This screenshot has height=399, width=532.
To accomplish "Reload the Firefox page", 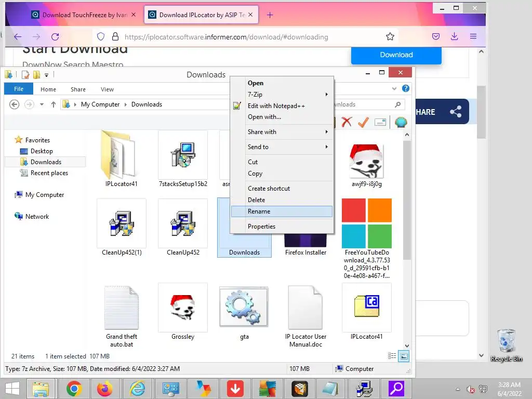I will (55, 37).
